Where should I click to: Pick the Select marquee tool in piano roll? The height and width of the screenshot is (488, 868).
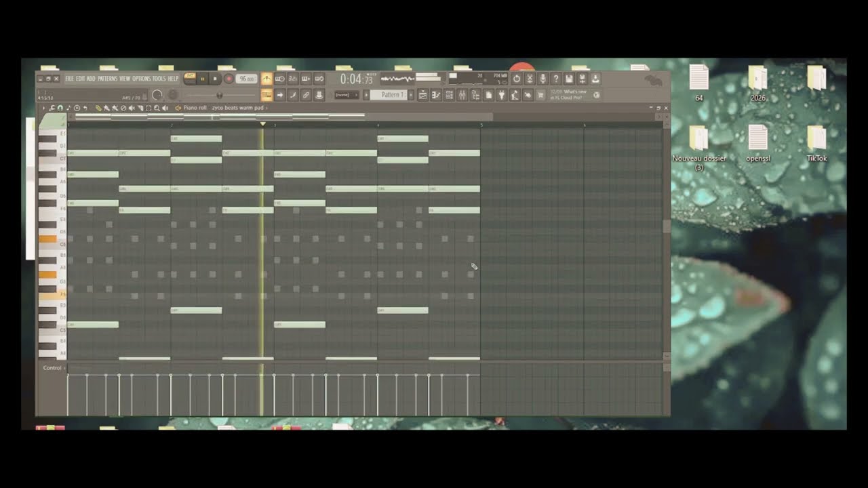click(x=149, y=108)
